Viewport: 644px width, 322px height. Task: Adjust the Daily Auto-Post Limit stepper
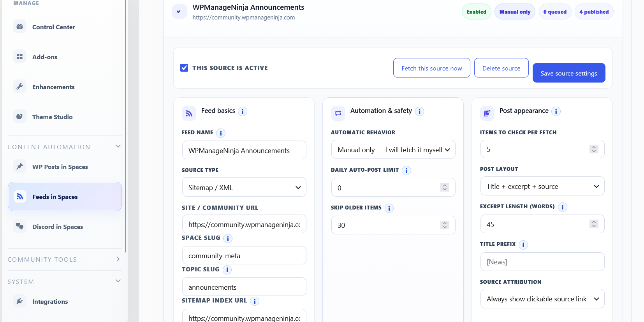445,187
